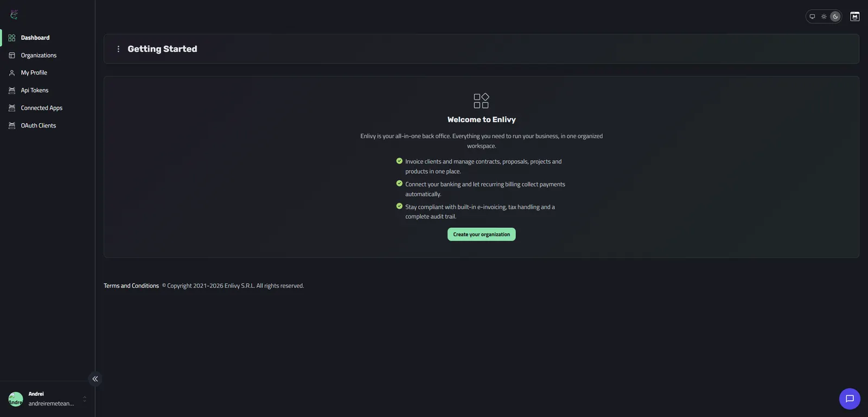868x417 pixels.
Task: Click the Getting Started heading
Action: click(162, 49)
